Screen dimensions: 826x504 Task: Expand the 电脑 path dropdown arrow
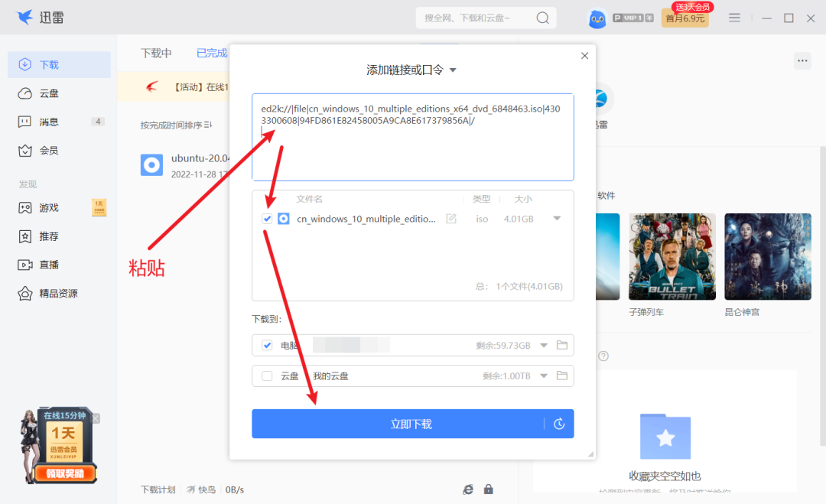click(x=545, y=346)
